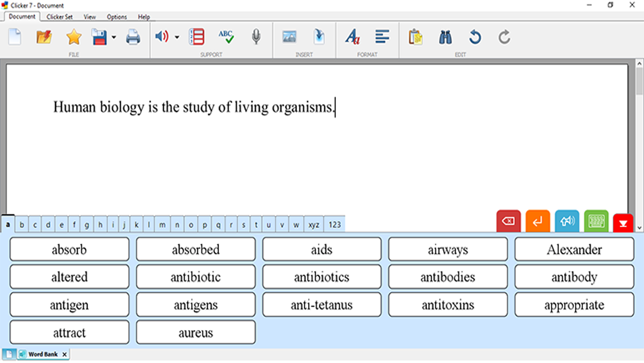644x363 pixels.
Task: Open the paragraph alignment format icon
Action: [x=382, y=37]
